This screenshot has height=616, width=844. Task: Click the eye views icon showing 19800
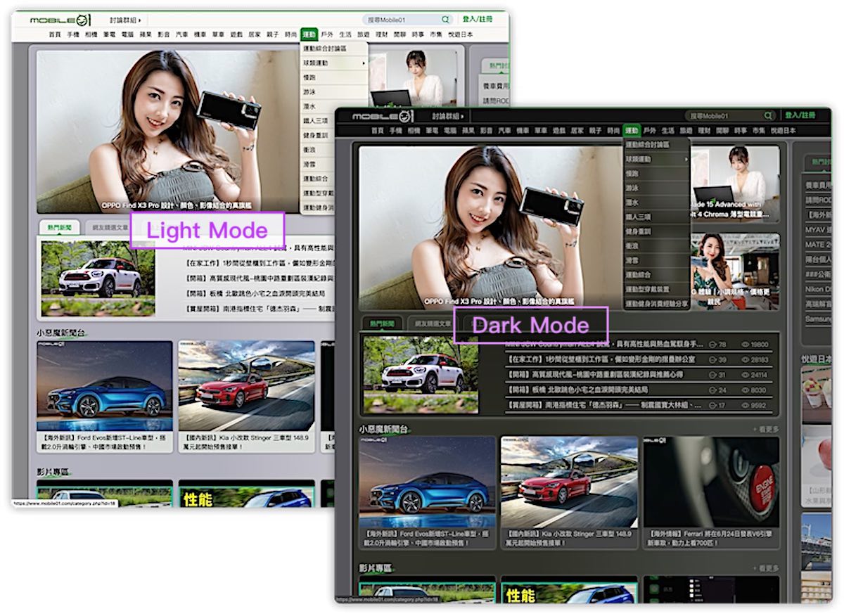746,345
